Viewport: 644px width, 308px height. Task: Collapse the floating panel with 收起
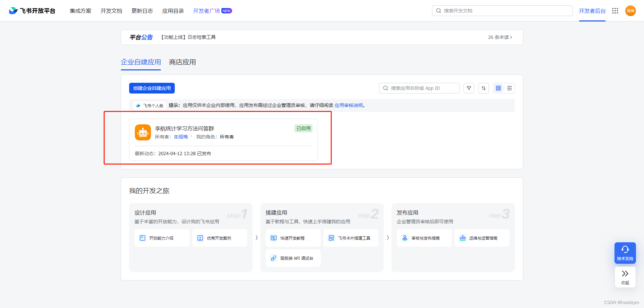[x=625, y=277]
